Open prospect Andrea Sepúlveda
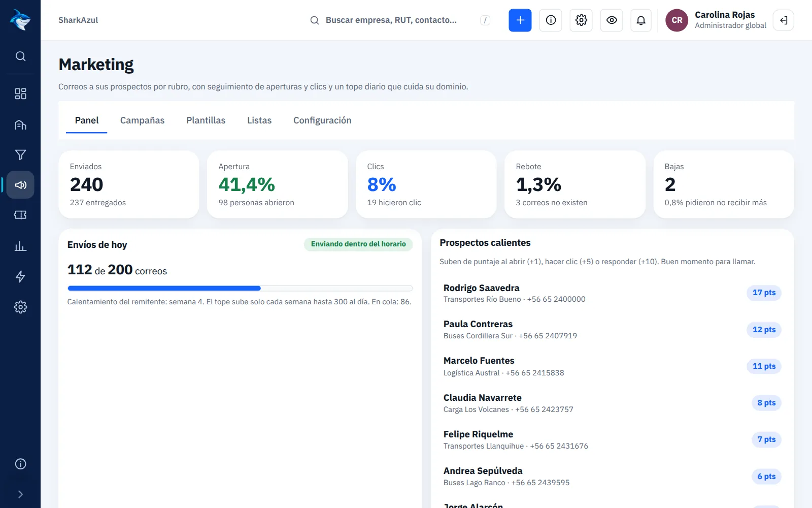 tap(612, 477)
